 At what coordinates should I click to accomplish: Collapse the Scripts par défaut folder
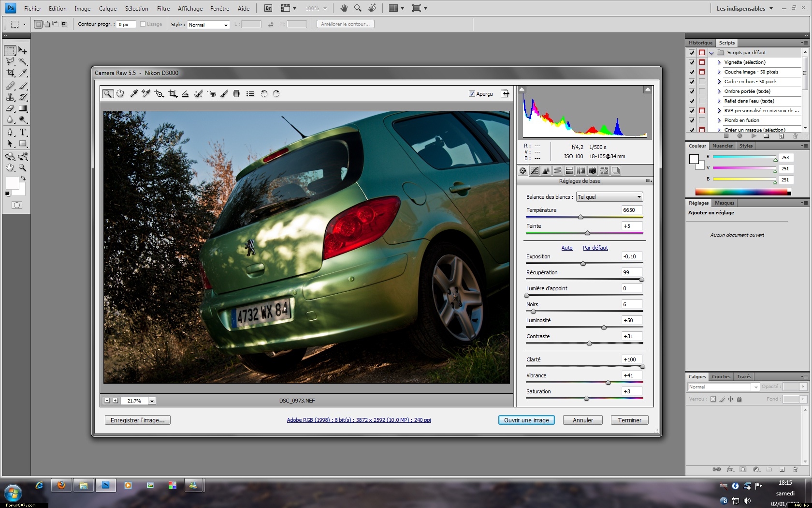coord(711,53)
